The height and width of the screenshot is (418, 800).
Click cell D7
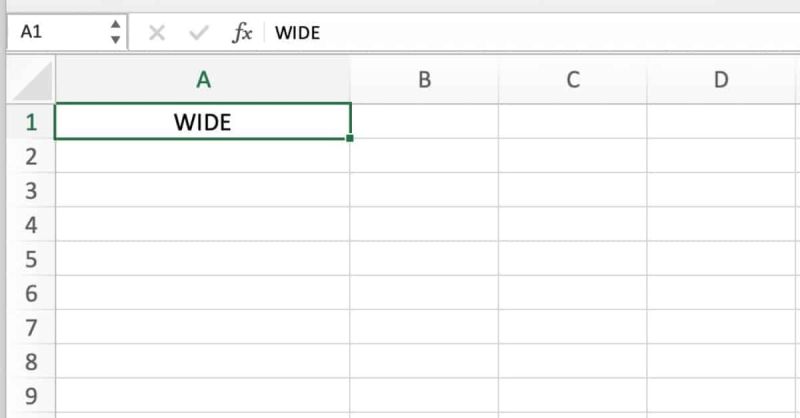pos(720,327)
